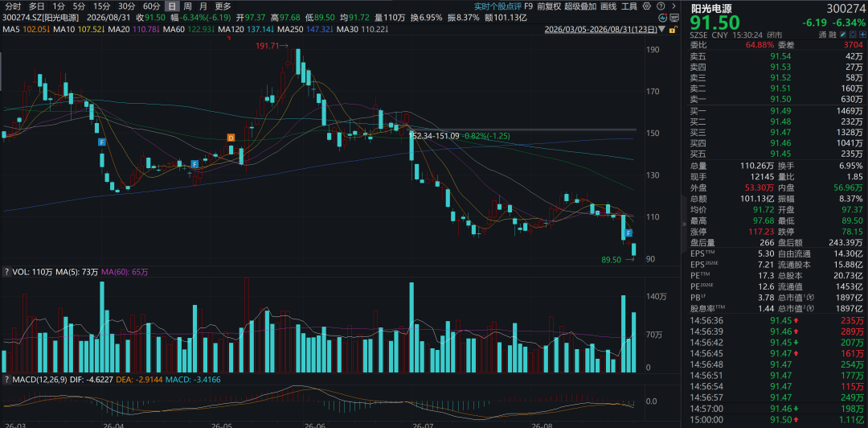Image resolution: width=868 pixels, height=428 pixels.
Task: Open 实时个股点评 link
Action: 497,6
